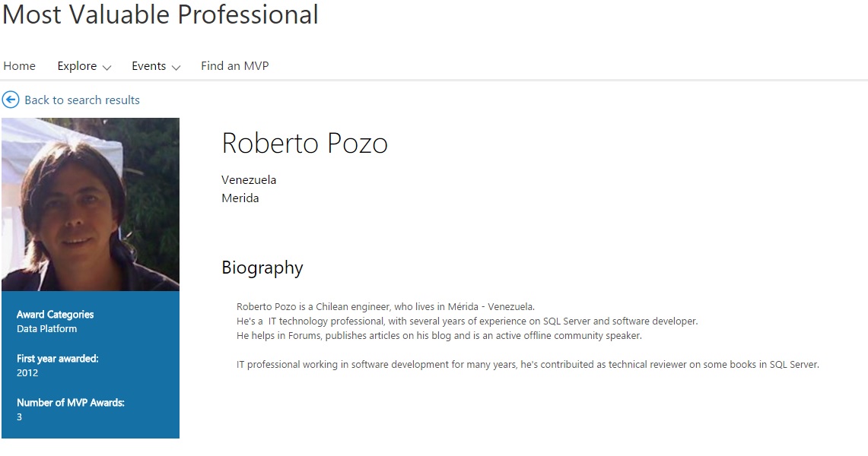Click the Biography section heading

pos(262,268)
